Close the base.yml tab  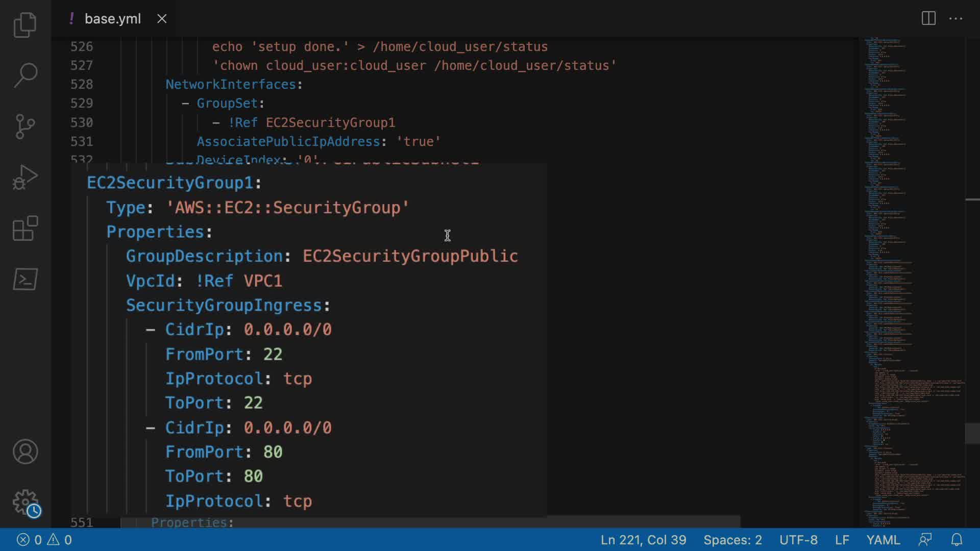(162, 19)
